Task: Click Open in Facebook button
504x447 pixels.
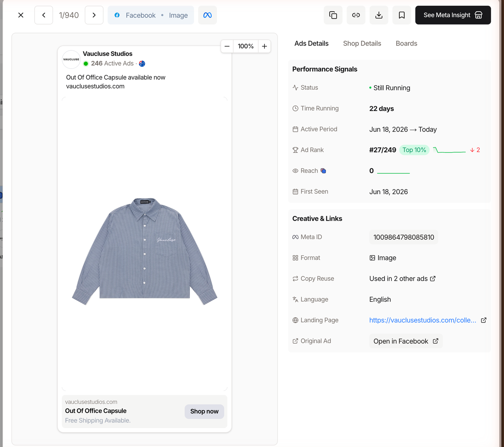Action: (x=406, y=341)
